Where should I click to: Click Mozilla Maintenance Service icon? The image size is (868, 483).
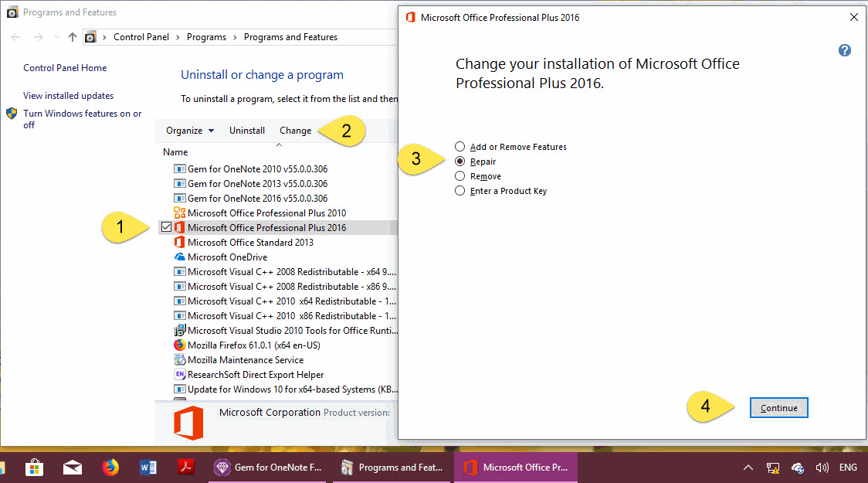click(x=179, y=360)
